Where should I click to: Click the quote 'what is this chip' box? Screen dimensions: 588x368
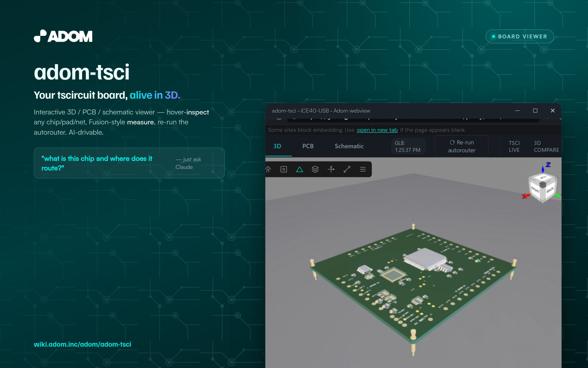point(129,163)
